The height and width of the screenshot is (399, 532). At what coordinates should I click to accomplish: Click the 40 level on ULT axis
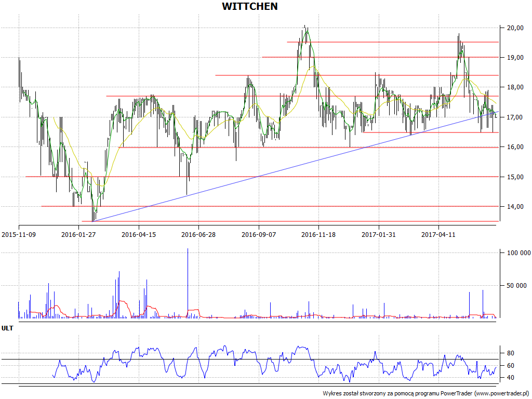(x=510, y=378)
